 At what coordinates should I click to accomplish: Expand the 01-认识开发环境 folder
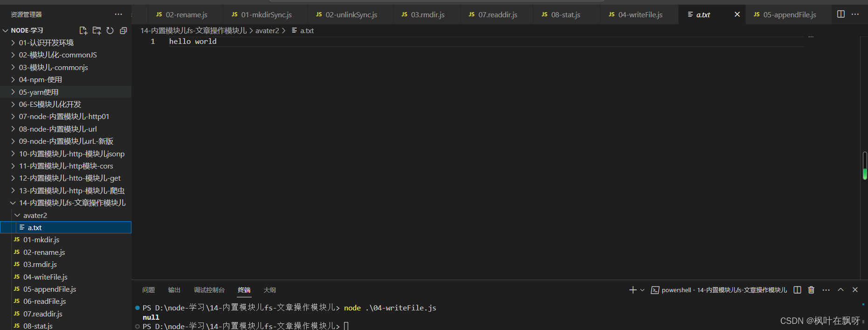(x=66, y=42)
